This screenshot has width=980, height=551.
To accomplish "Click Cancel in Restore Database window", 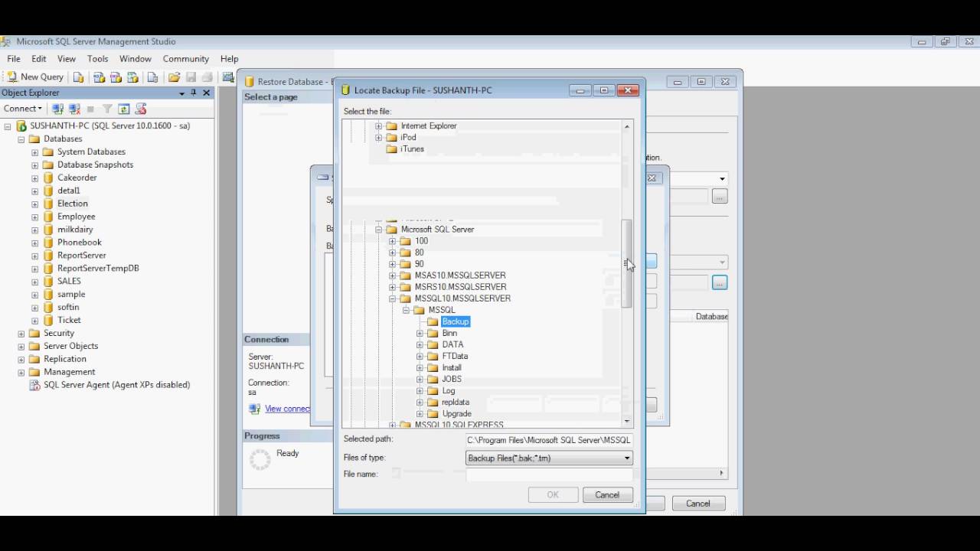I will (698, 504).
